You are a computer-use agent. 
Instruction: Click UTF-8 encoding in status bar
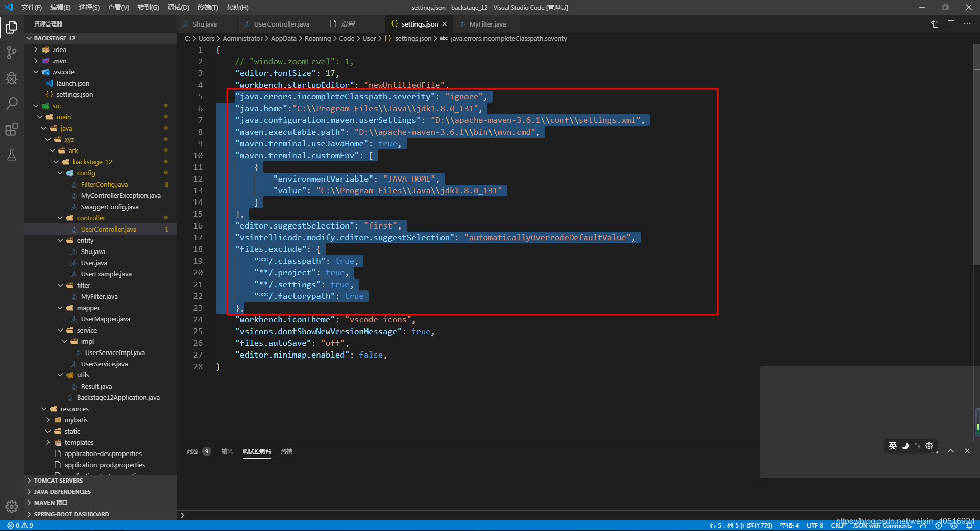[x=815, y=526]
